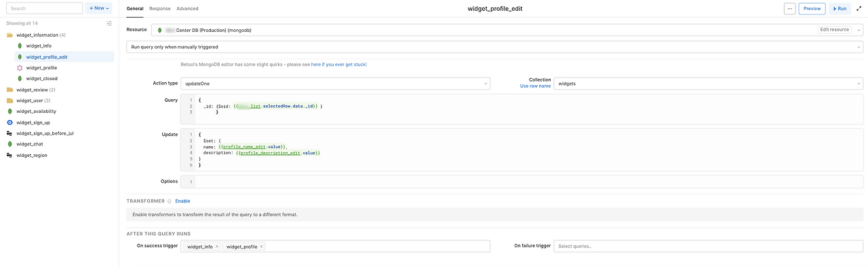Click the Edit resource button
Viewport: 868px width, 267px height.
click(x=835, y=30)
